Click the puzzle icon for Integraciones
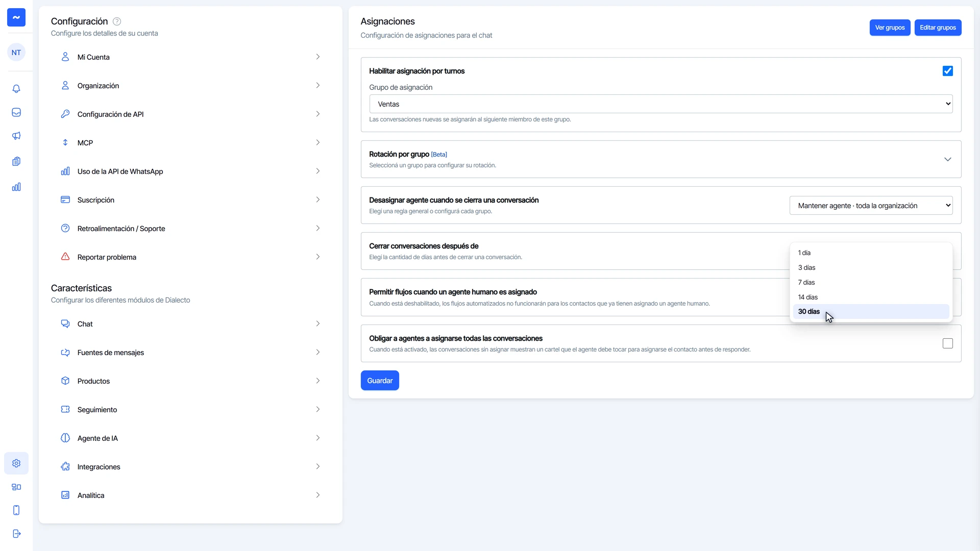This screenshot has height=551, width=980. pyautogui.click(x=65, y=466)
